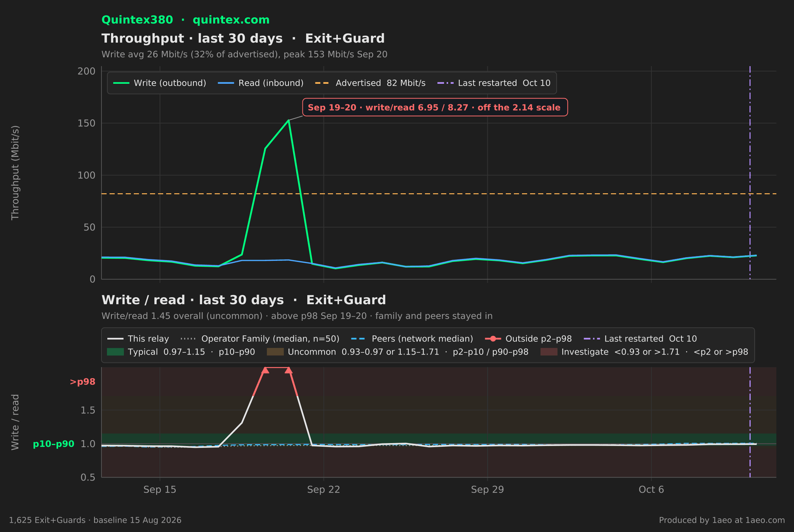Click the brown Uncommon color swatch

[275, 352]
